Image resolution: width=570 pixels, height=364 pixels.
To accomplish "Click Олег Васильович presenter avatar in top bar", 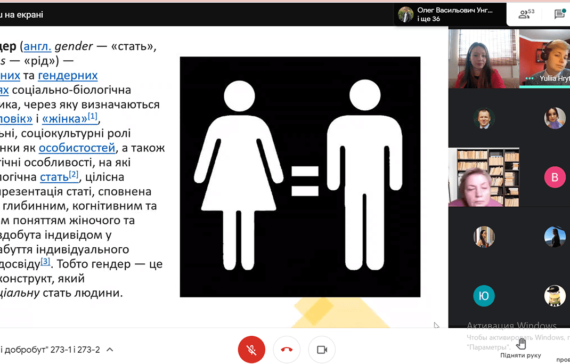I will [x=405, y=14].
